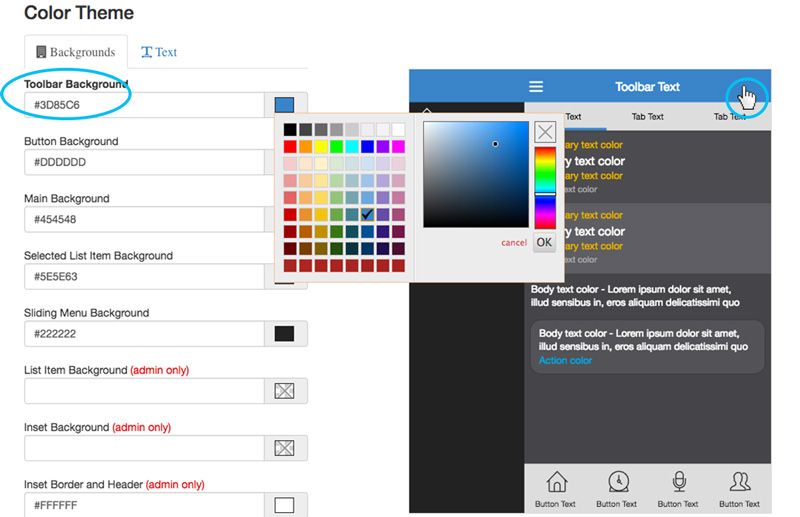This screenshot has width=800, height=517.
Task: Tap the clock icon in preview footer
Action: (x=618, y=482)
